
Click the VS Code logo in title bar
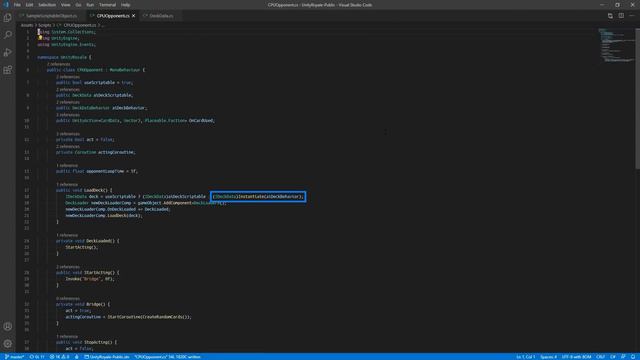6,5
